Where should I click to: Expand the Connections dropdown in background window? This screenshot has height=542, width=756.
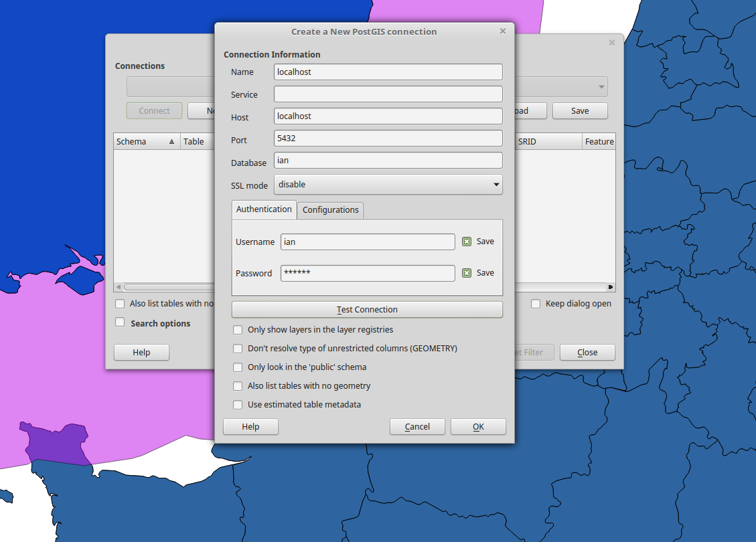pyautogui.click(x=601, y=87)
